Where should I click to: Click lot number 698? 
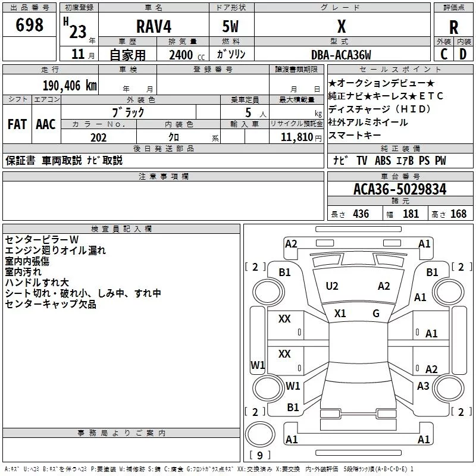29,24
